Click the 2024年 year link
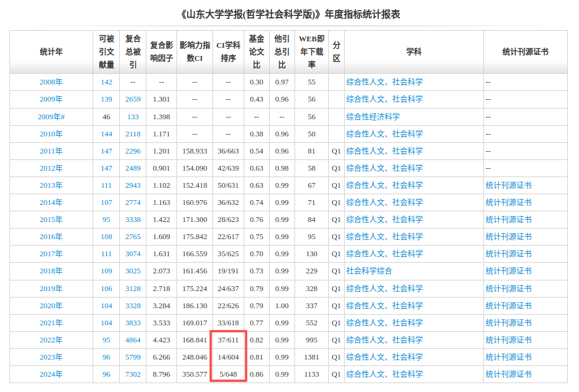 point(51,374)
